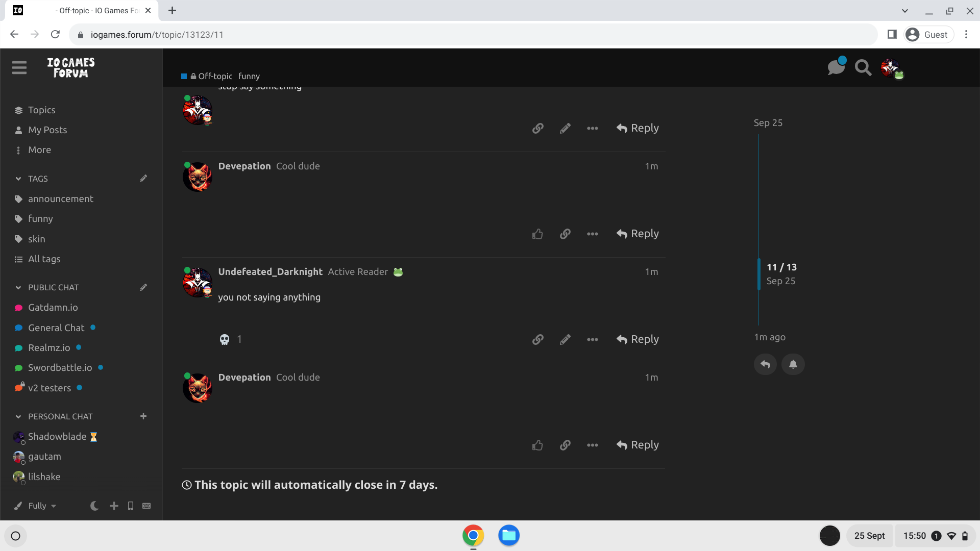Edit the 'you not saying anything' post
The height and width of the screenshot is (551, 980).
coord(565,339)
